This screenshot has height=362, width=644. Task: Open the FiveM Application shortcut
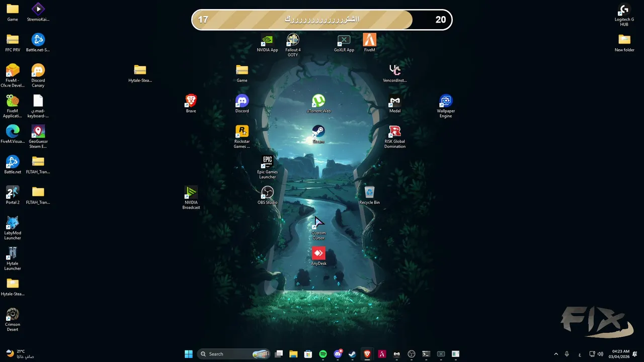[x=13, y=106]
